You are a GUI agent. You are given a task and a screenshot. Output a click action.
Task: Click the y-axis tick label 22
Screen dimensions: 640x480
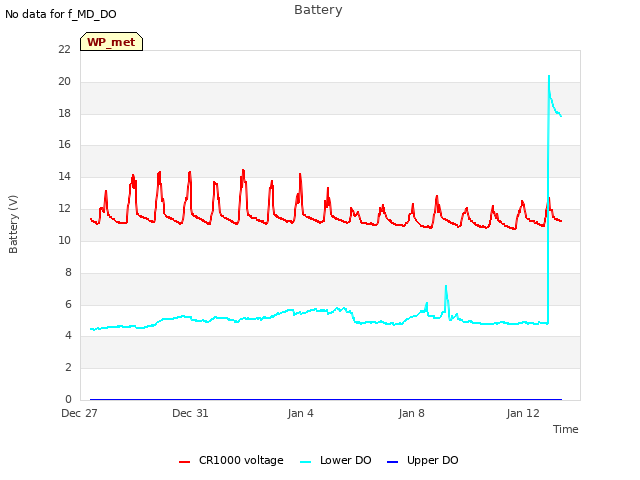64,49
